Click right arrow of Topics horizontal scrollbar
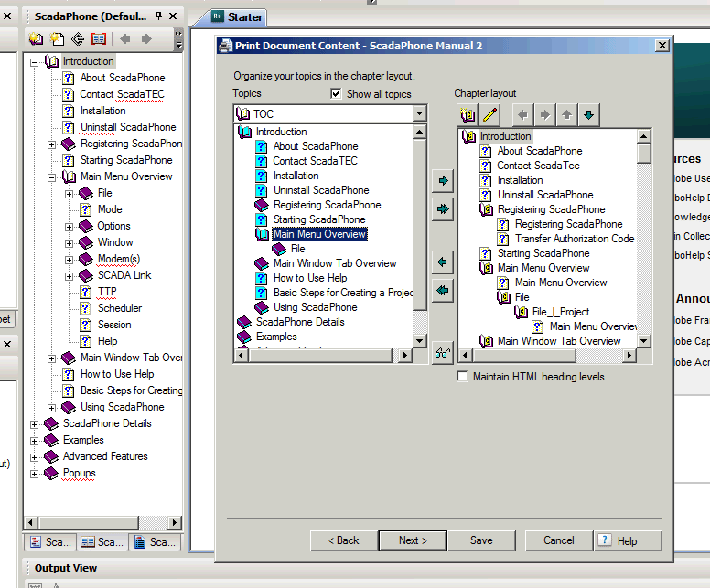 pos(404,356)
